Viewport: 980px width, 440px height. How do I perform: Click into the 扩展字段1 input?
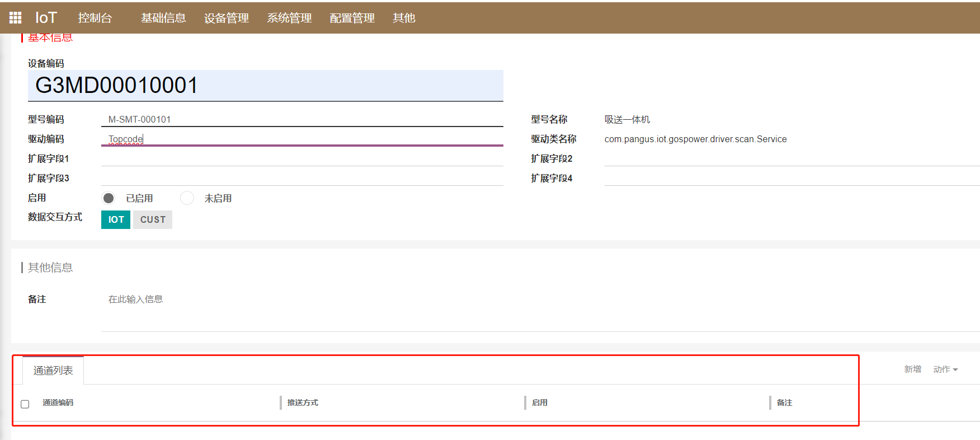pyautogui.click(x=302, y=158)
